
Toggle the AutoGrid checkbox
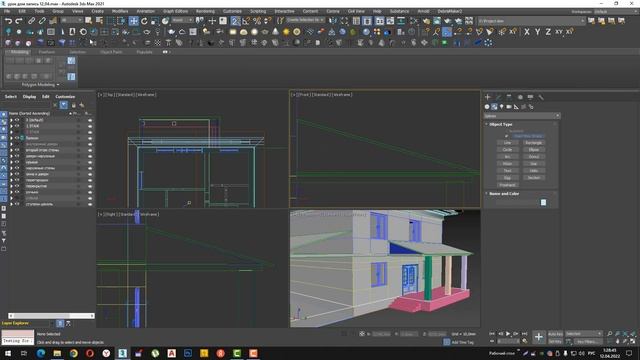507,131
